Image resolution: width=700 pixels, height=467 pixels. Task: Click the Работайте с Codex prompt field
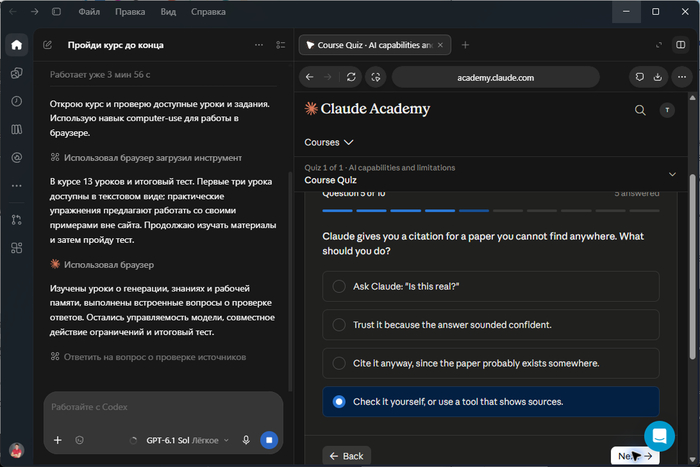[x=163, y=407]
